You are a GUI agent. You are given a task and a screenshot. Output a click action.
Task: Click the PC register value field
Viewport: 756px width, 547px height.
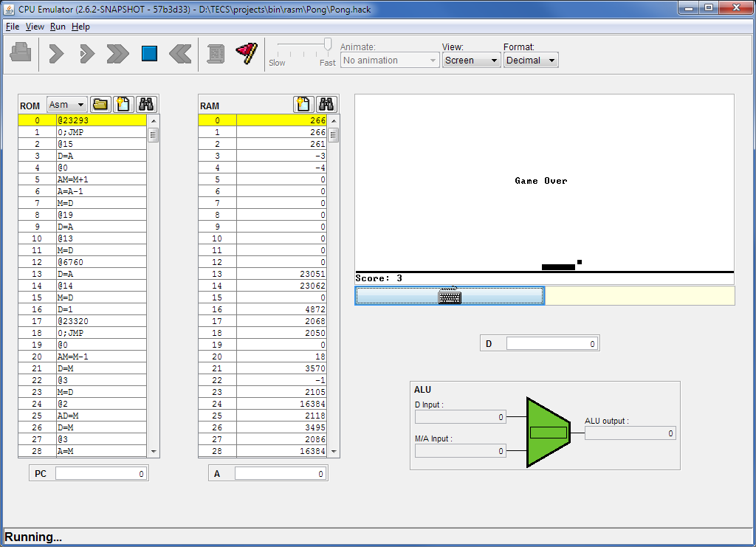click(101, 474)
